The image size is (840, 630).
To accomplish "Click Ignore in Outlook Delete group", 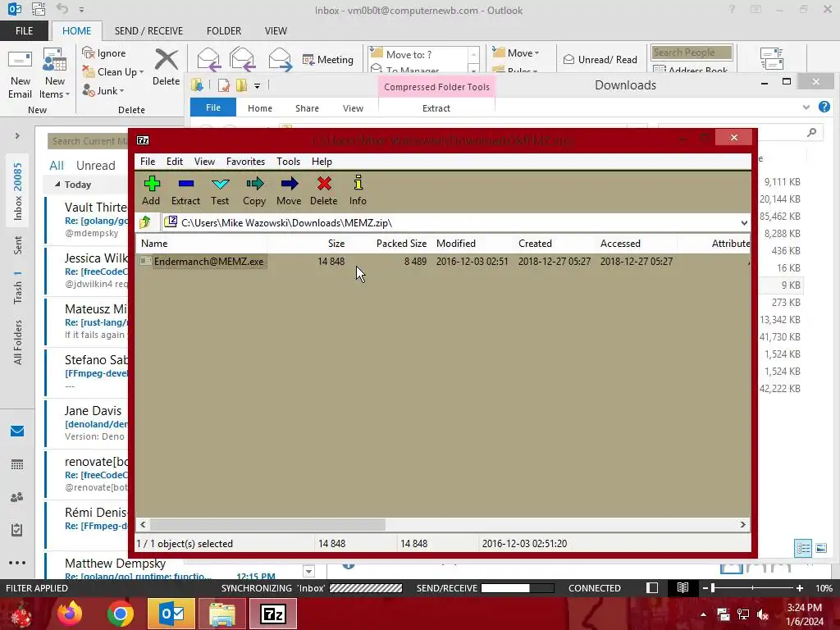I will point(104,53).
